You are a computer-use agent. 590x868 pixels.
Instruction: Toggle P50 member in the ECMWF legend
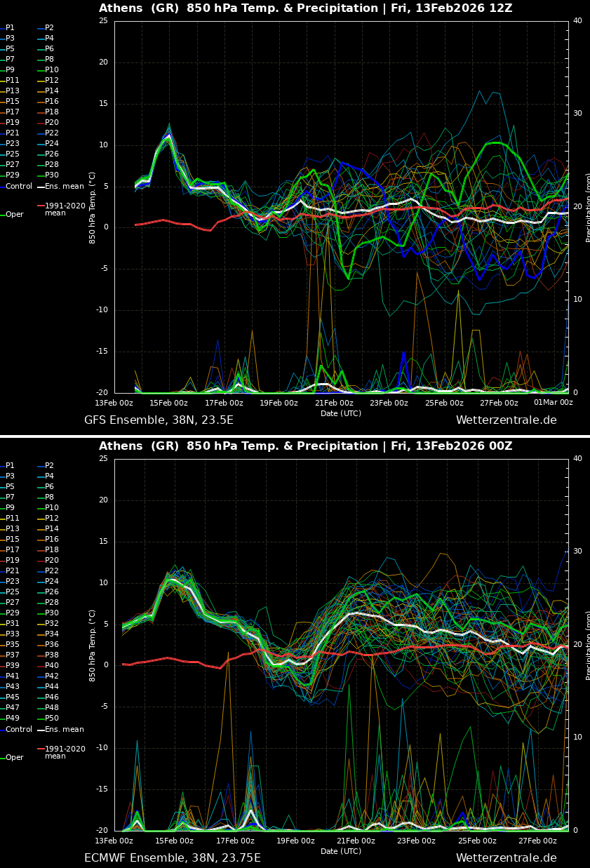tap(51, 719)
